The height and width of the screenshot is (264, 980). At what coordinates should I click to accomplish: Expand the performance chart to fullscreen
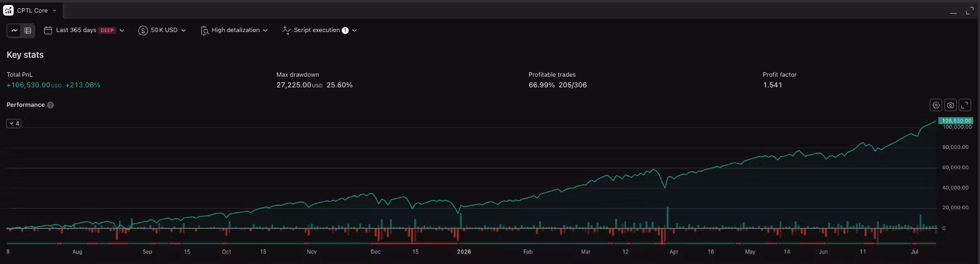[966, 105]
